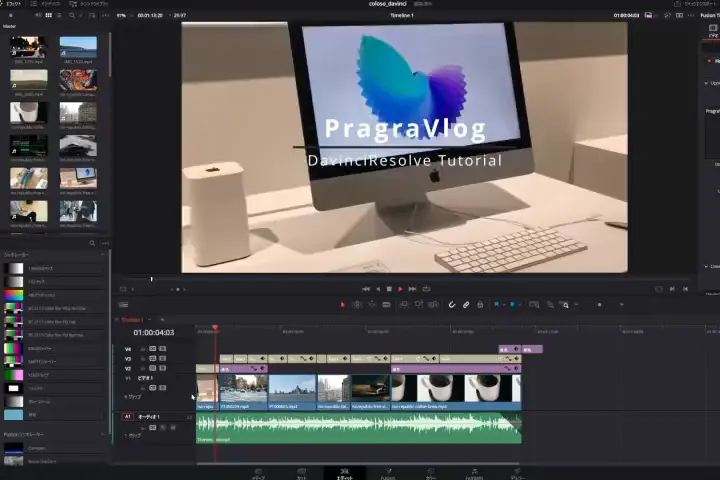Open the Media page tab
This screenshot has width=720, height=480.
(x=258, y=474)
